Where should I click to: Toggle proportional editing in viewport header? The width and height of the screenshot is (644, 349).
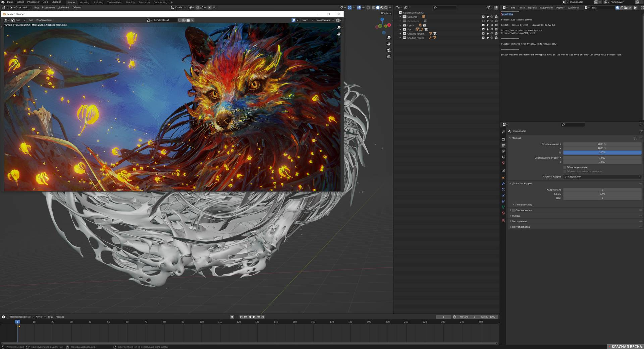pyautogui.click(x=210, y=7)
